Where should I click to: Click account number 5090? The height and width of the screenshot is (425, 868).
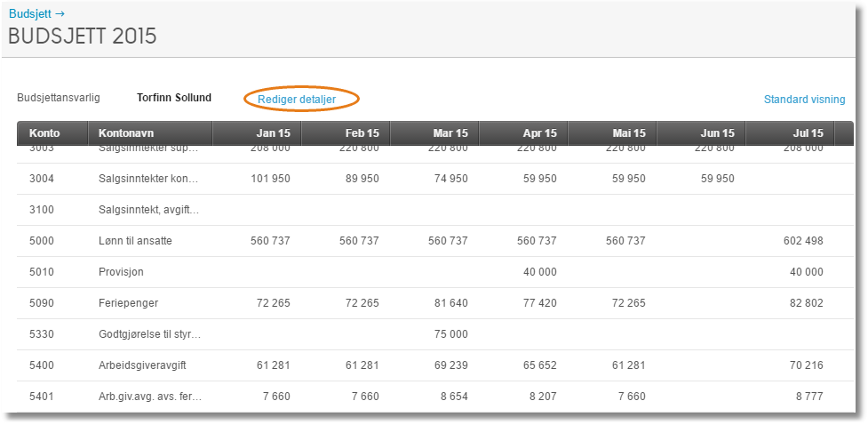click(x=42, y=303)
